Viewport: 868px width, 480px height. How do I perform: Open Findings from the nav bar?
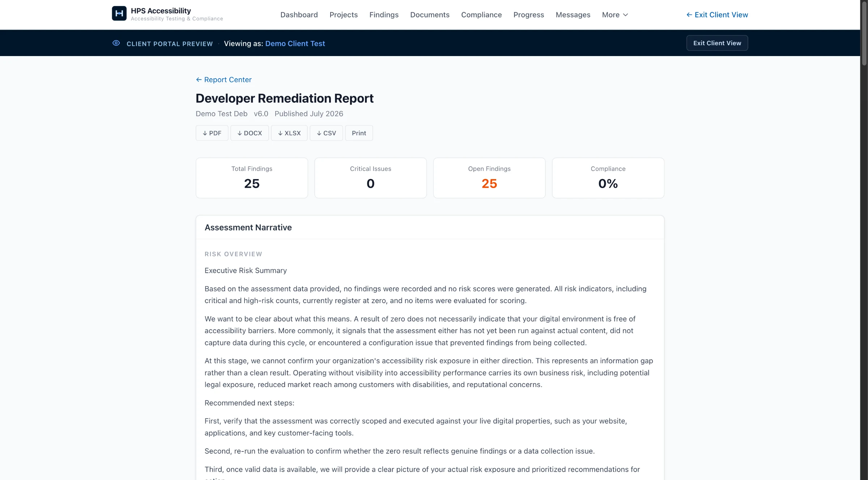click(x=384, y=15)
